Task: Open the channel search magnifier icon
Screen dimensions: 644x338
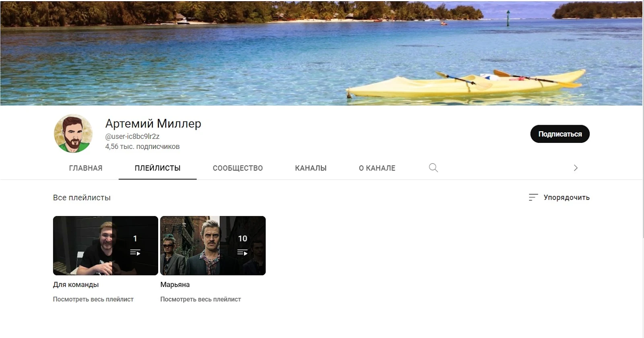Action: 433,168
